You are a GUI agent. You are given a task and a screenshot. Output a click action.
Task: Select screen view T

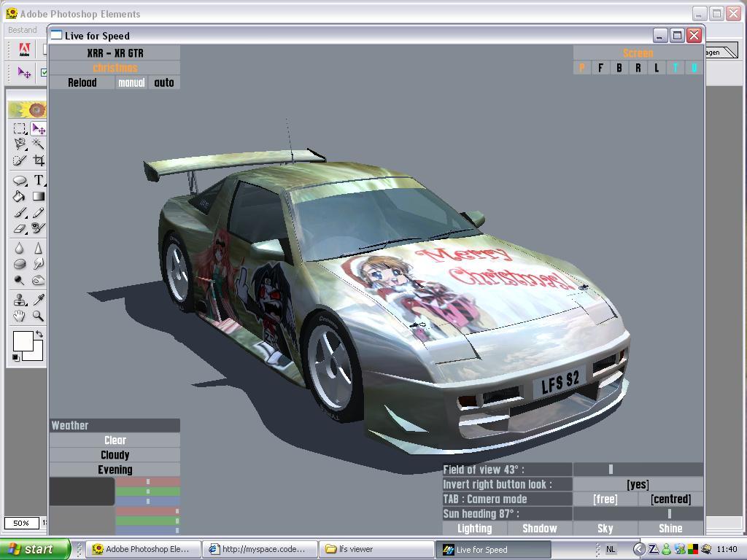point(675,68)
